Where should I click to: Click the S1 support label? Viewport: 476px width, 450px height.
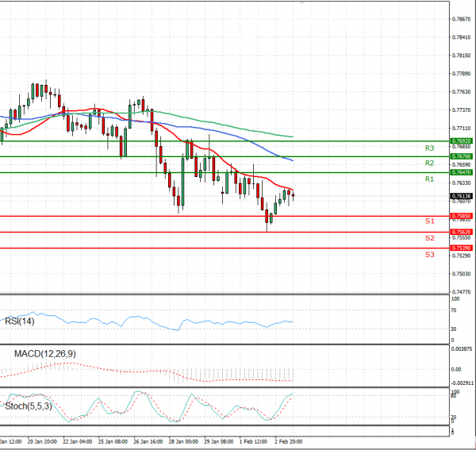click(429, 221)
